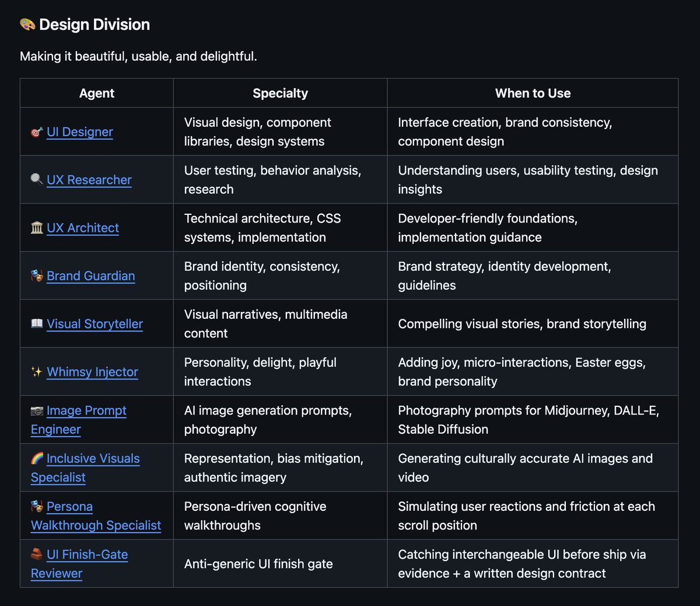Click the Agent column header
The width and height of the screenshot is (700, 606).
point(97,93)
